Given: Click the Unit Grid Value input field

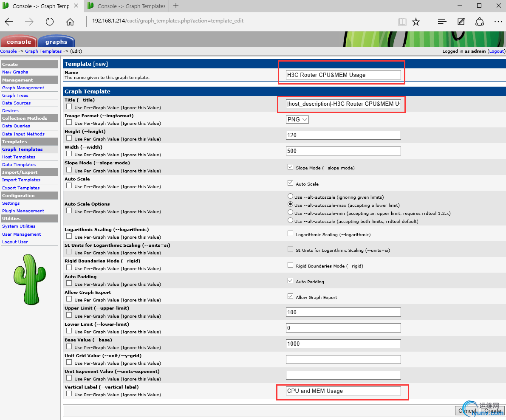Looking at the screenshot, I should (343, 359).
